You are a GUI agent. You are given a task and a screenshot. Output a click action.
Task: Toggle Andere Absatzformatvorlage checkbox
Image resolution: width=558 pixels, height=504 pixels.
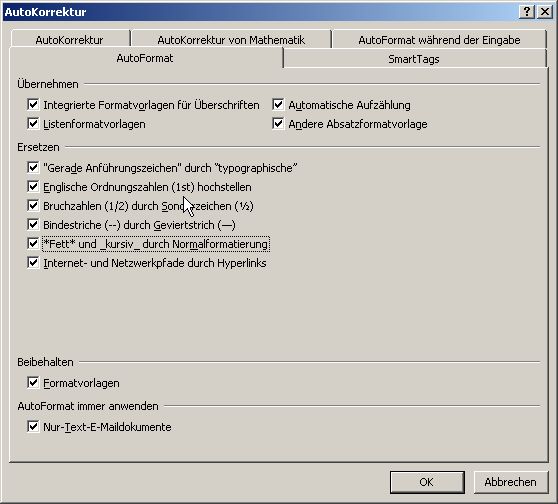[x=278, y=124]
